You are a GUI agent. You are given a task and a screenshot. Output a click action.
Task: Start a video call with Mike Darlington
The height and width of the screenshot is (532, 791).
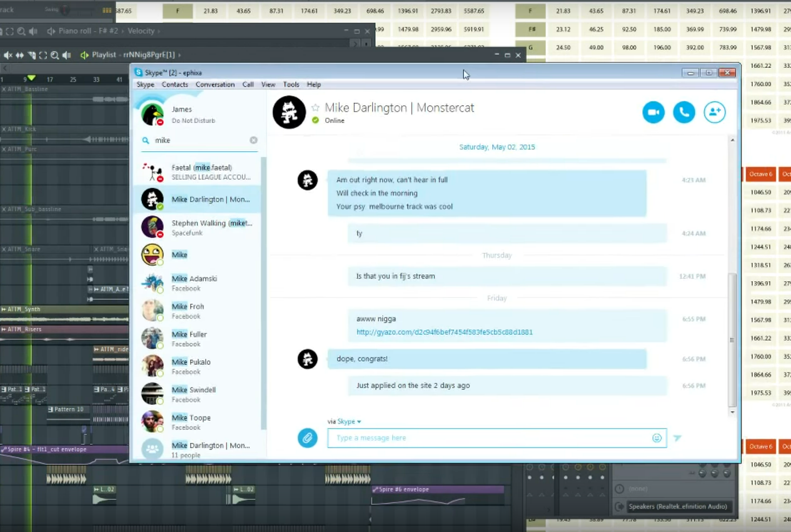coord(654,112)
